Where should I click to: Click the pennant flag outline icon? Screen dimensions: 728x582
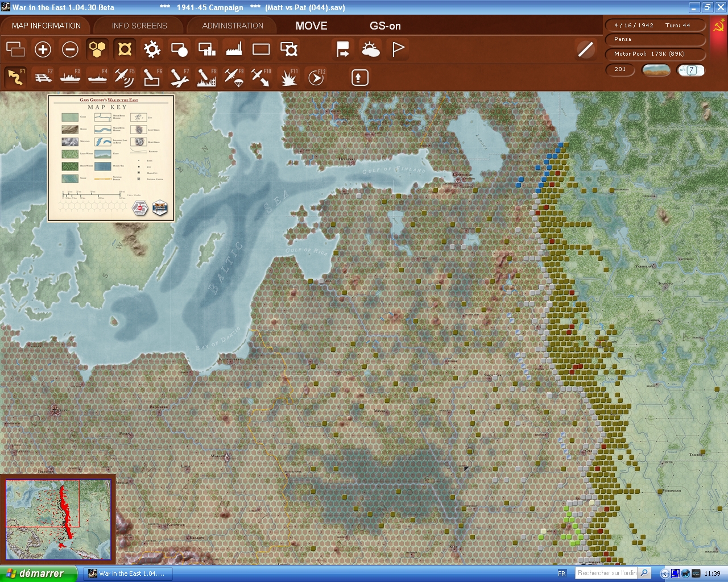click(x=398, y=49)
